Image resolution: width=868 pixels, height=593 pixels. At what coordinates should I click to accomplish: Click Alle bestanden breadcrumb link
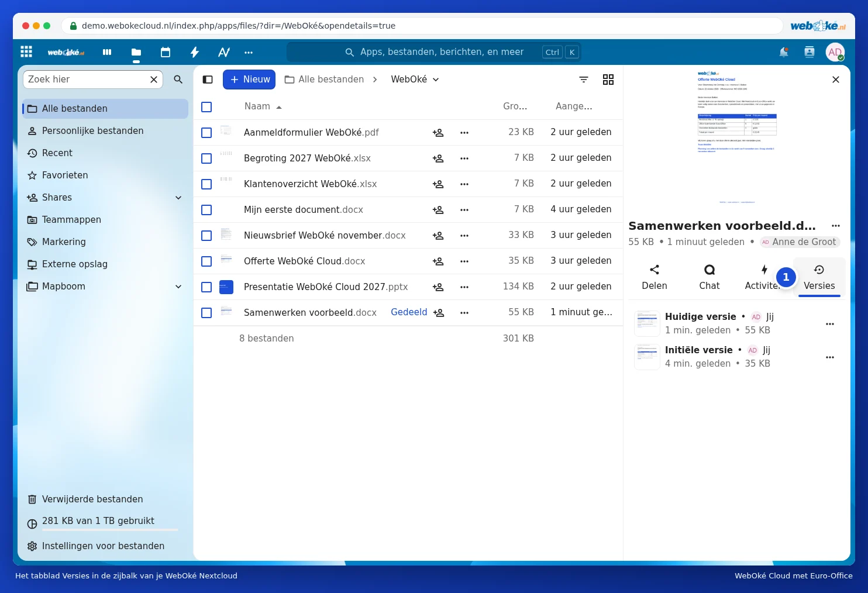324,80
